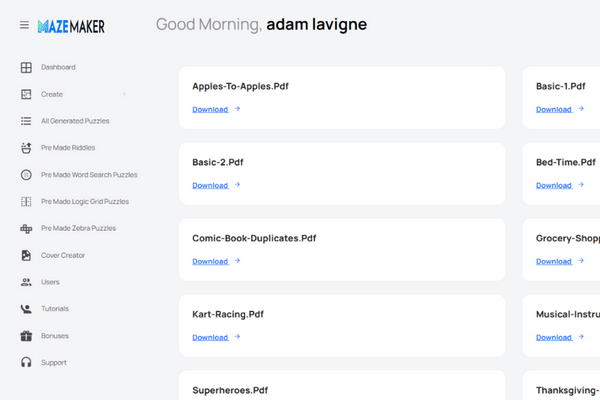Open Pre Made Logic Grid Puzzles
The height and width of the screenshot is (400, 600).
pyautogui.click(x=84, y=202)
